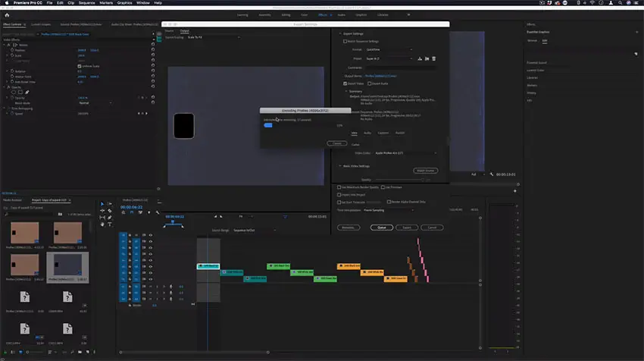Image resolution: width=644 pixels, height=361 pixels.
Task: Click the Queue button
Action: point(382,228)
